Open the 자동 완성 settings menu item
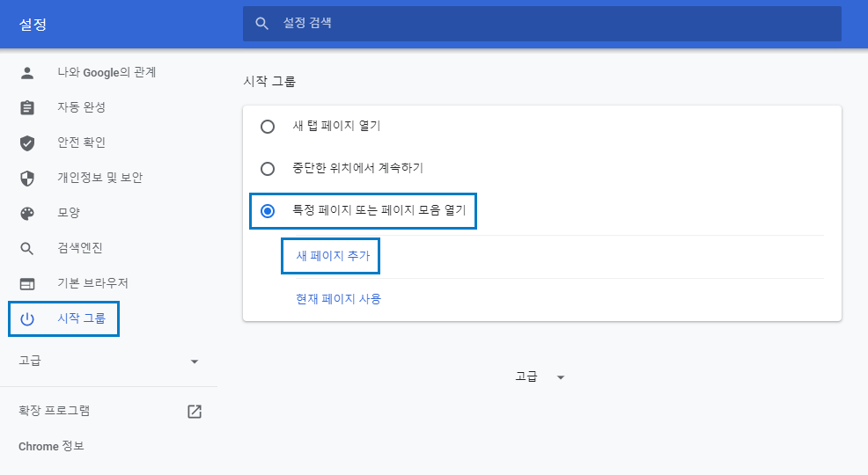The width and height of the screenshot is (868, 475). coord(81,107)
